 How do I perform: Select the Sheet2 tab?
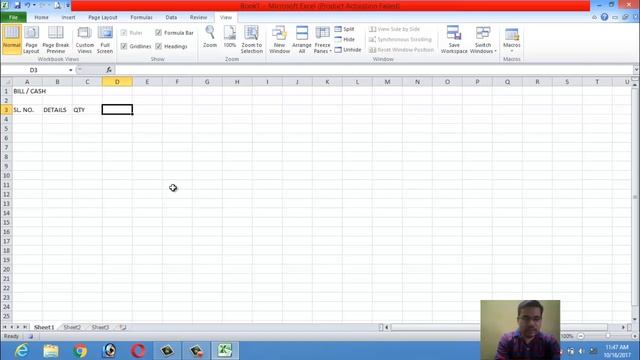tap(72, 327)
